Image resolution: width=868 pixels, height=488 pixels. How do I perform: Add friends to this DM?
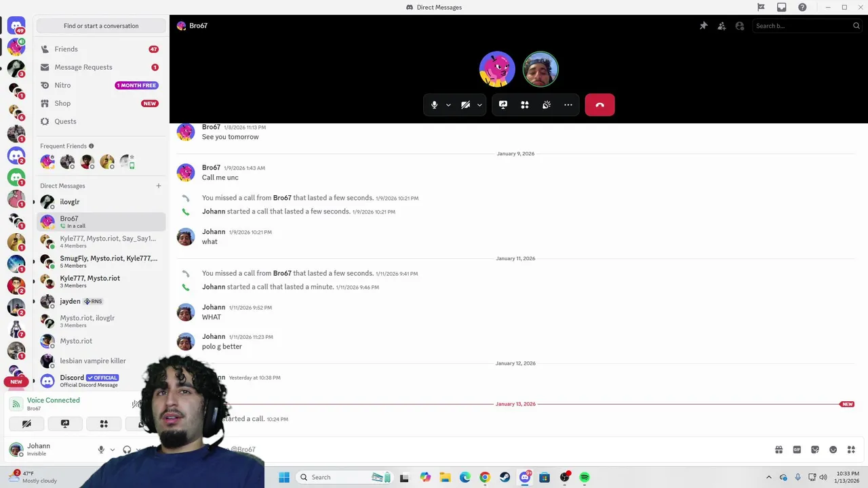[x=722, y=26]
